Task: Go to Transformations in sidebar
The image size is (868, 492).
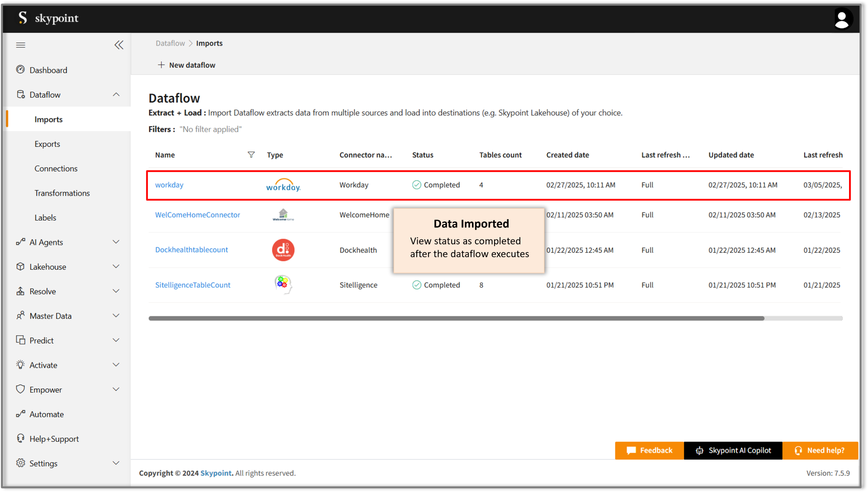Action: pyautogui.click(x=62, y=193)
